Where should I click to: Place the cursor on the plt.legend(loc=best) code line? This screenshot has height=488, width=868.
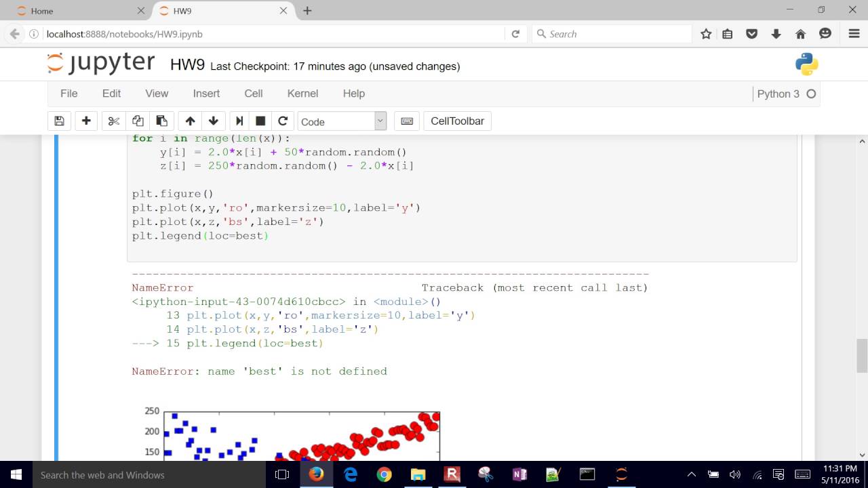point(201,236)
